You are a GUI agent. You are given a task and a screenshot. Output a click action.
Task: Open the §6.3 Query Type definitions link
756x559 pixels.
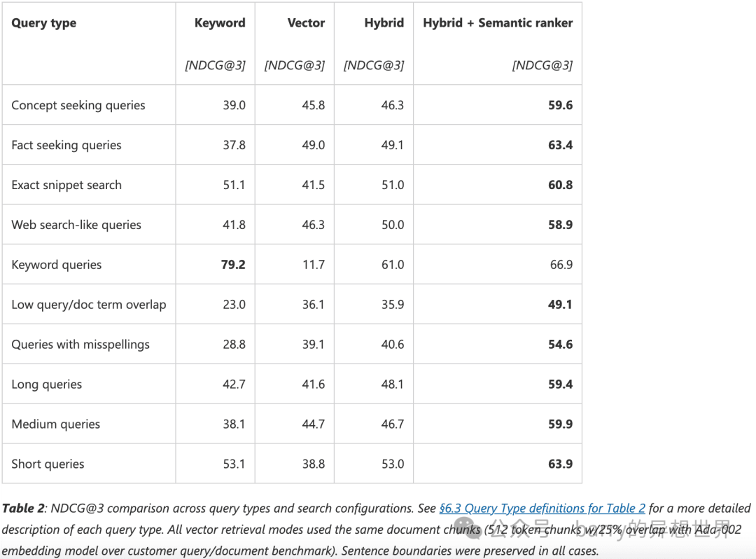point(542,509)
